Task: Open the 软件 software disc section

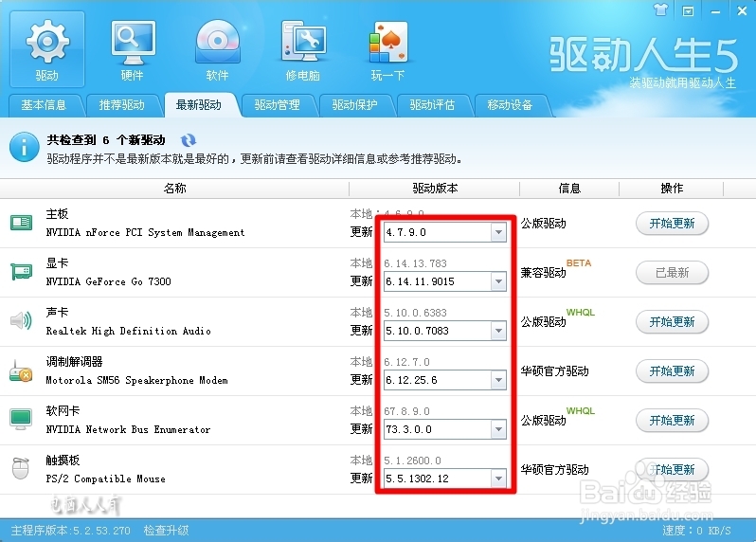Action: [x=218, y=49]
